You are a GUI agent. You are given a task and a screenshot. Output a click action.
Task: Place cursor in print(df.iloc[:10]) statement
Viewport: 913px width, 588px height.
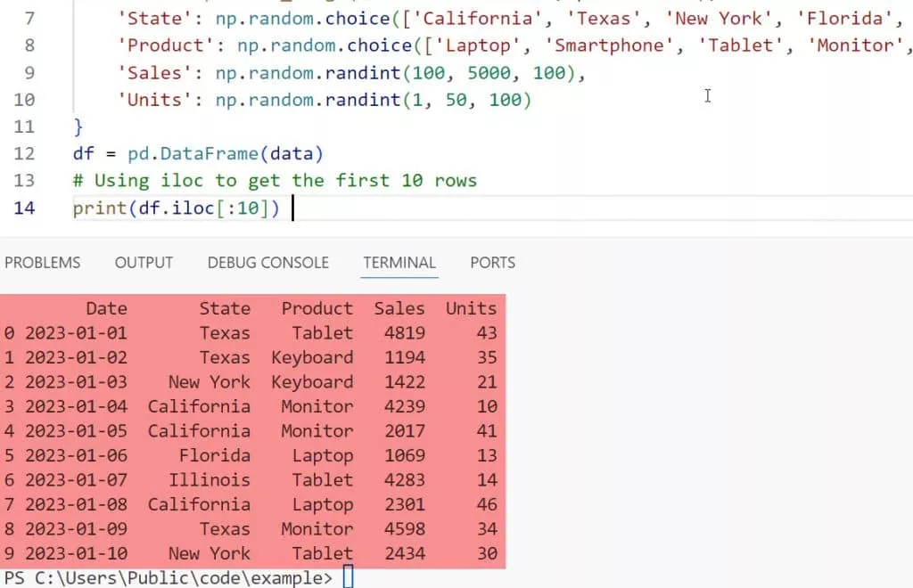pos(177,208)
